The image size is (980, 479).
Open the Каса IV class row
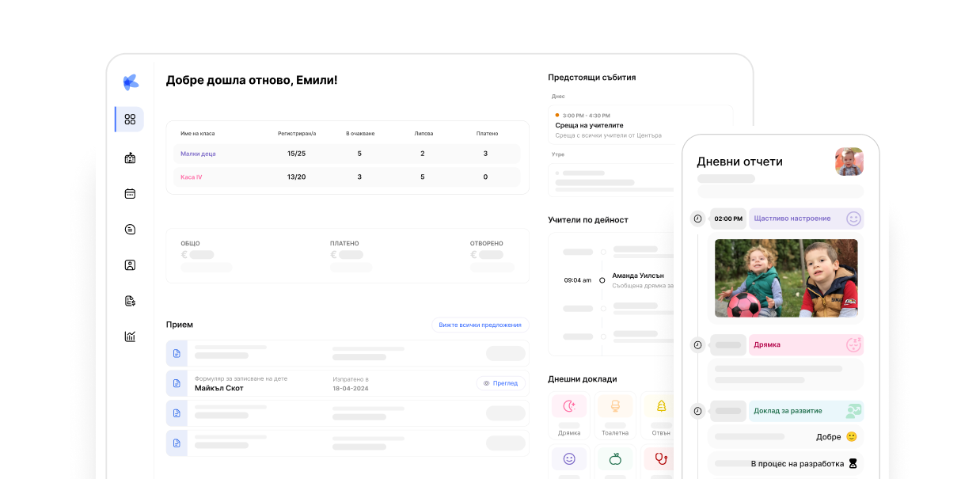pyautogui.click(x=192, y=177)
